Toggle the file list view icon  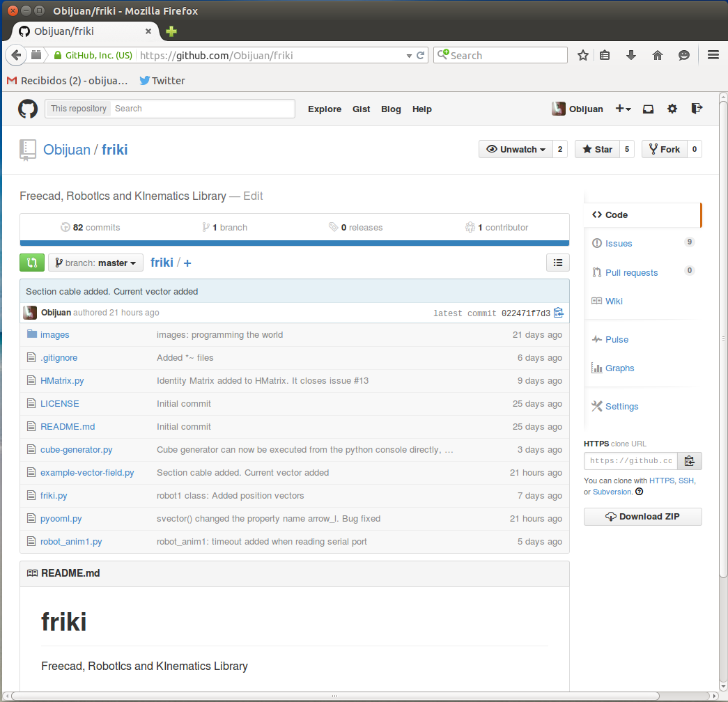557,263
